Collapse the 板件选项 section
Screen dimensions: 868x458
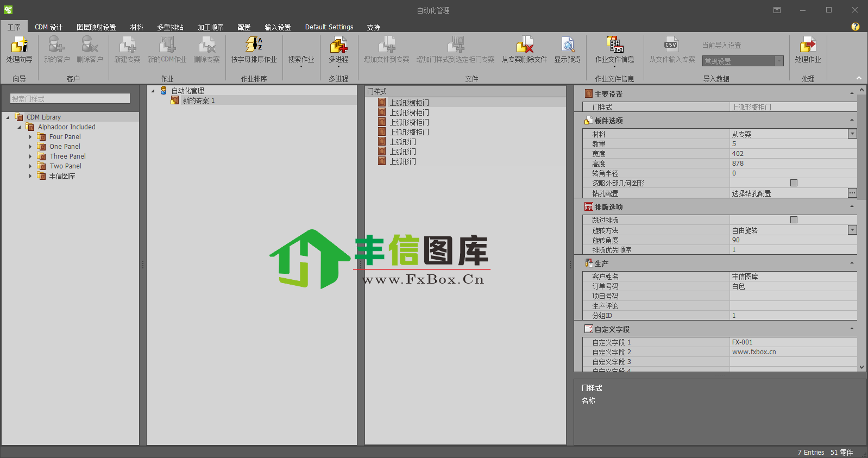(852, 120)
